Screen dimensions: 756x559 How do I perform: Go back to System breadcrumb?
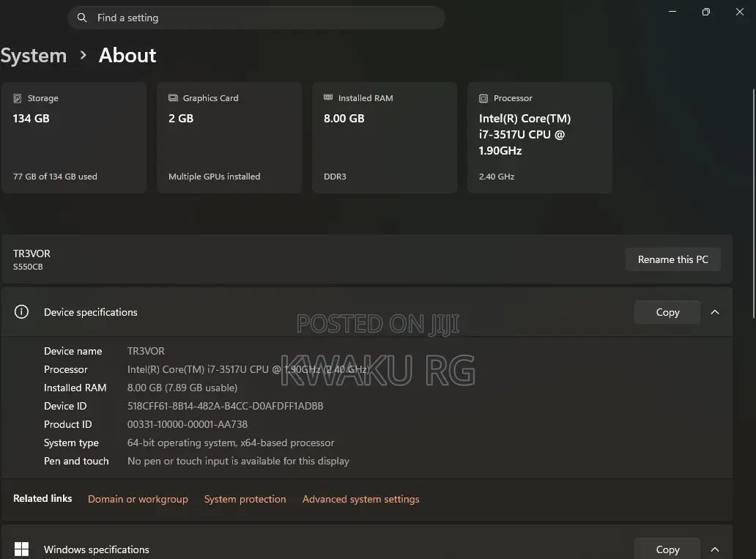tap(33, 56)
